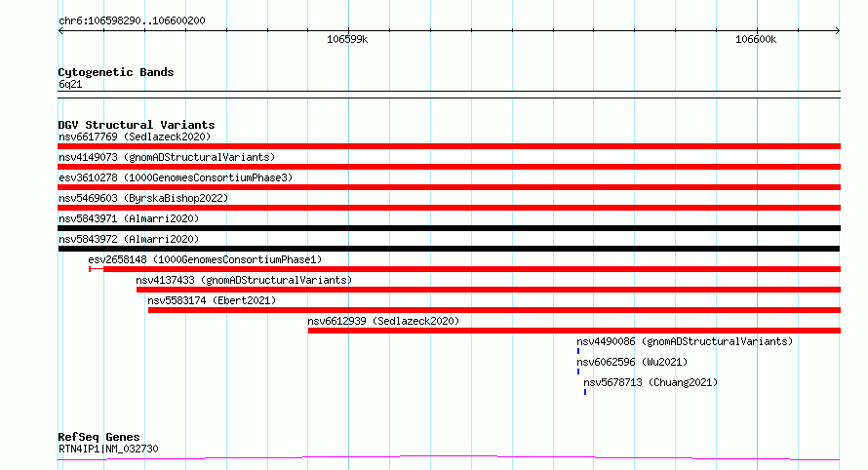Screen dimensions: 868x470
Task: Click the black nsv5843971 Almarri2020 bar
Action: tap(449, 228)
